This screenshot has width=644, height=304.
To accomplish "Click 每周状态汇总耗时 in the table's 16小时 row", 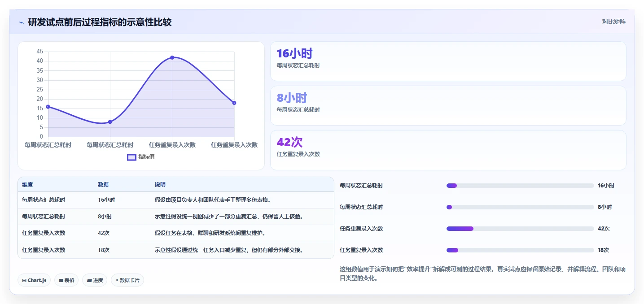I will point(44,200).
